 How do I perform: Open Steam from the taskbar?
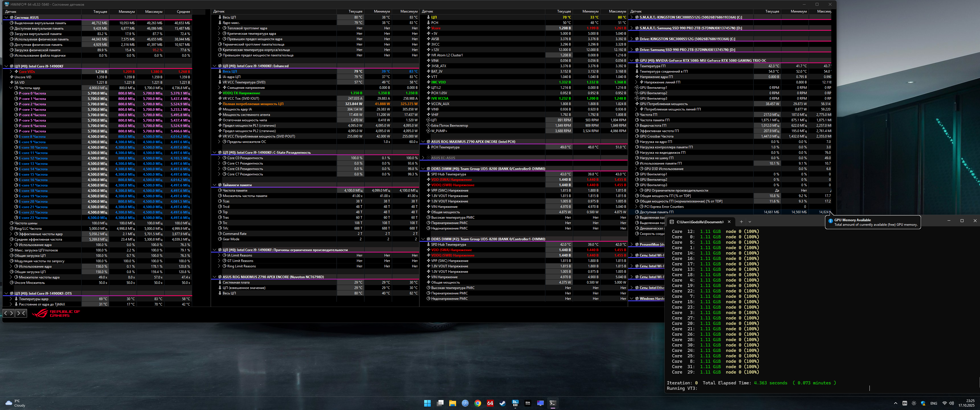(503, 403)
